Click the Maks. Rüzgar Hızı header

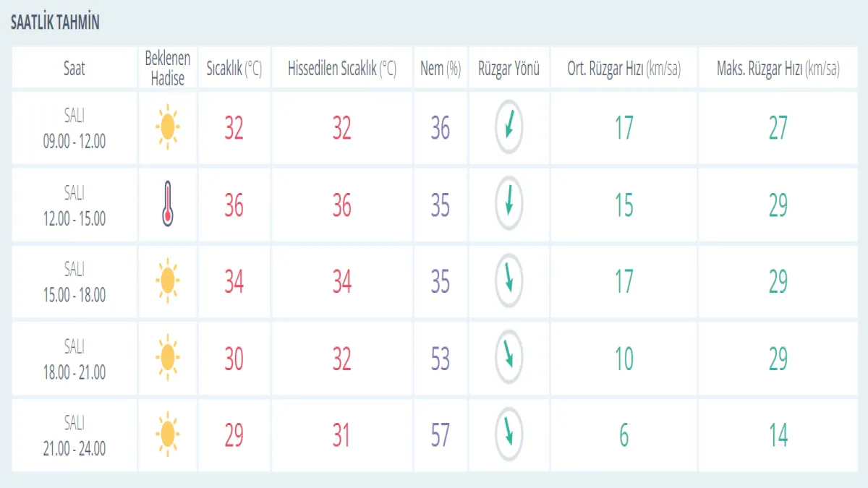tap(778, 69)
